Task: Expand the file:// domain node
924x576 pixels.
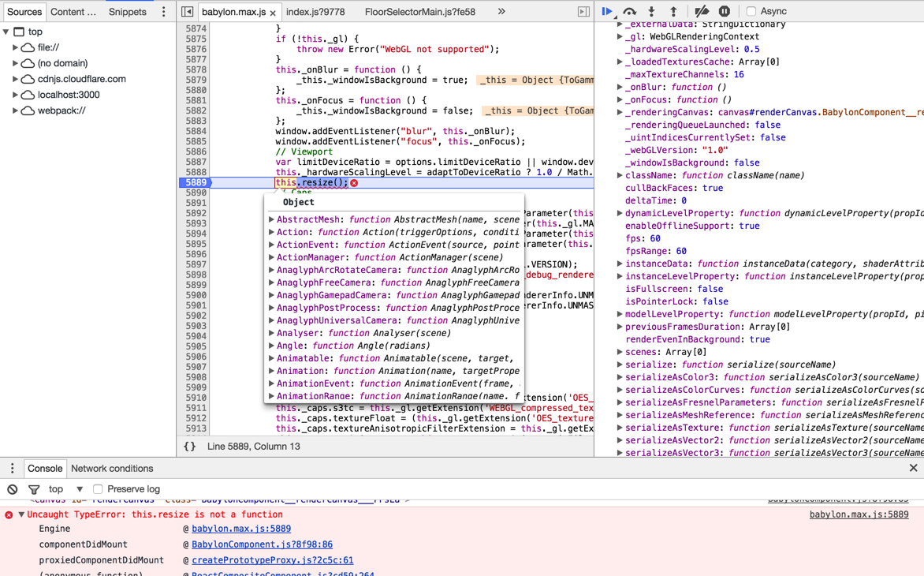Action: 15,47
